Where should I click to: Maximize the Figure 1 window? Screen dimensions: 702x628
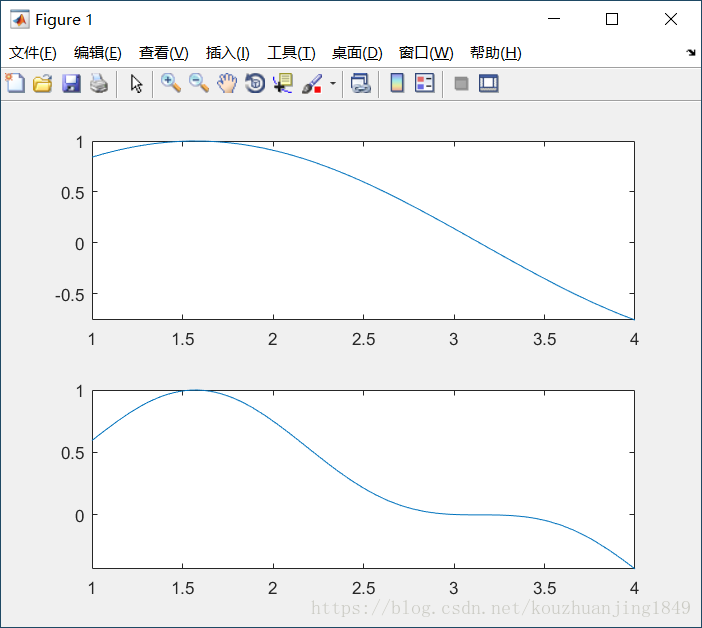click(x=612, y=19)
